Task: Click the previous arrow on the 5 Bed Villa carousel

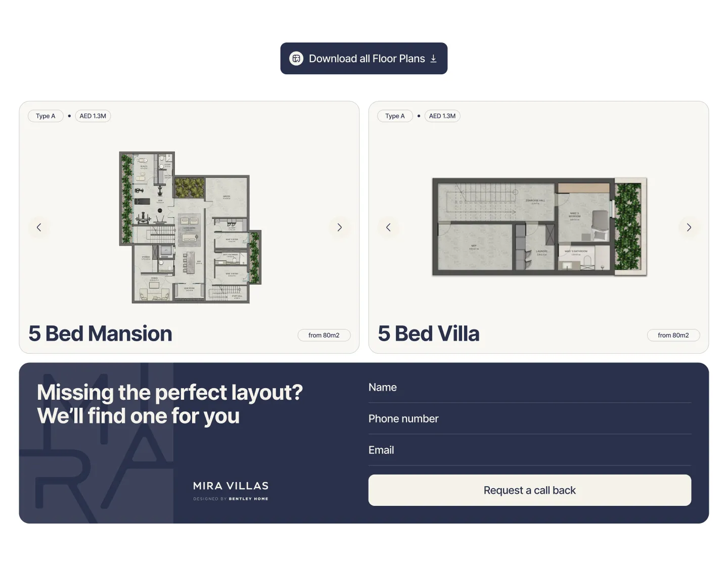Action: [388, 227]
